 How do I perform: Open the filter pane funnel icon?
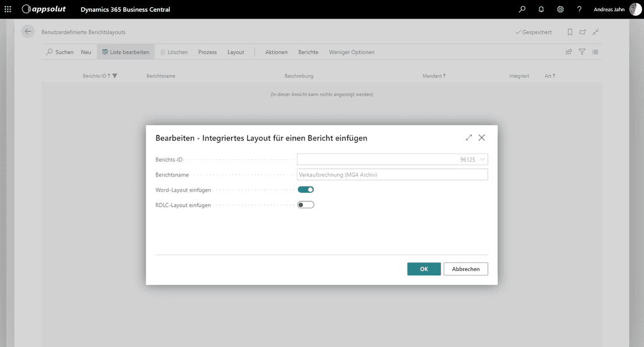pos(582,52)
